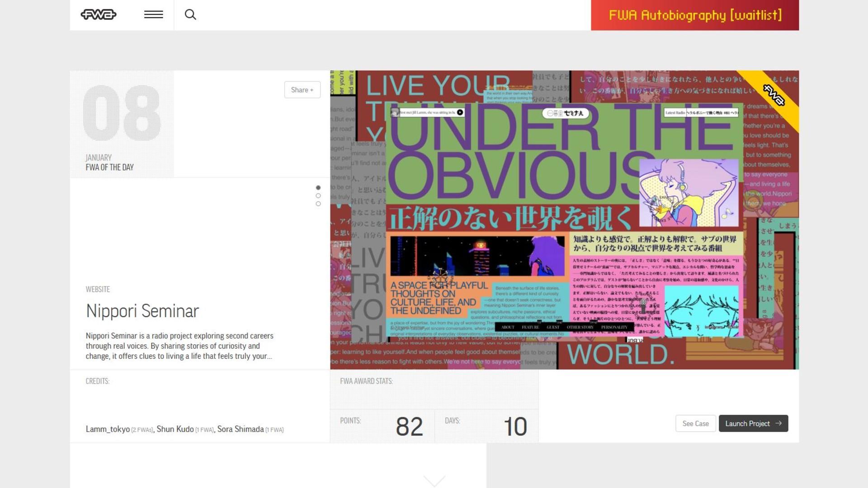The image size is (868, 488).
Task: Select the second slide indicator dot
Action: [318, 196]
